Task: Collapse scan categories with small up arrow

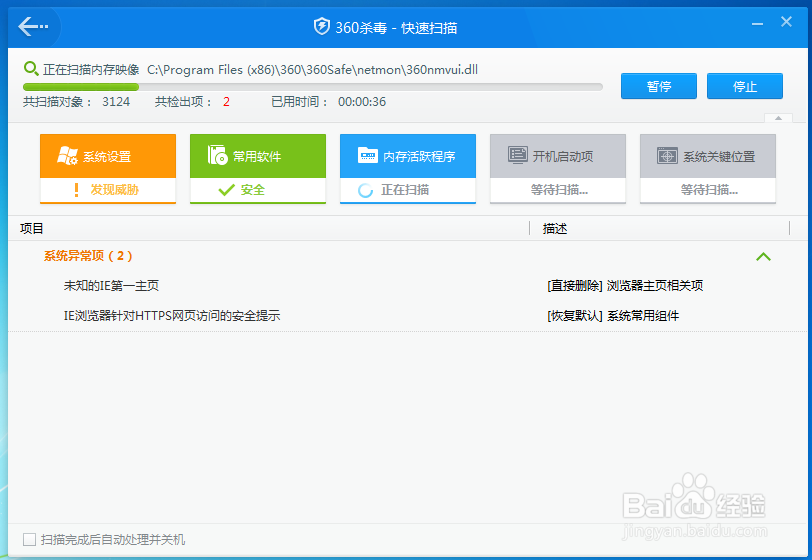Action: point(778,118)
